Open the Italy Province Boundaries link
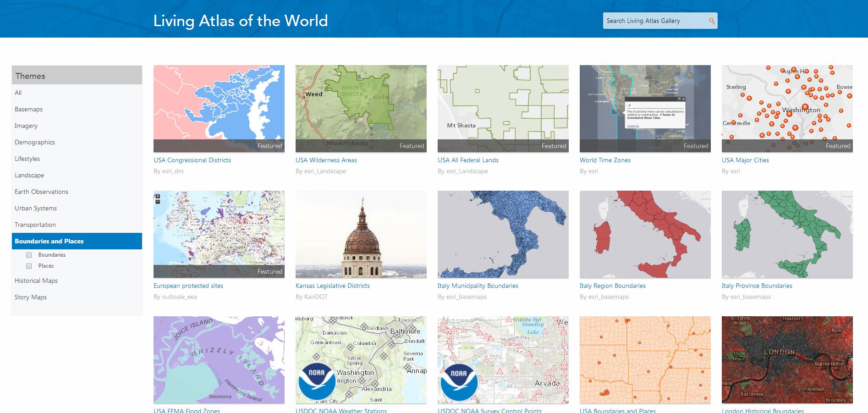The height and width of the screenshot is (413, 868). coord(757,286)
